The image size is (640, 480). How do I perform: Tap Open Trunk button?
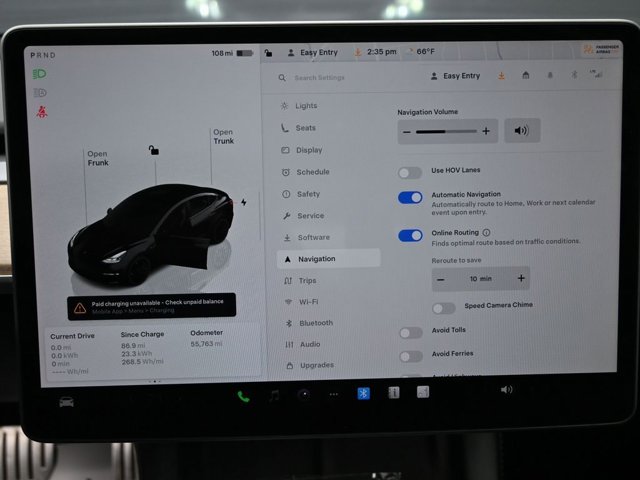(224, 137)
